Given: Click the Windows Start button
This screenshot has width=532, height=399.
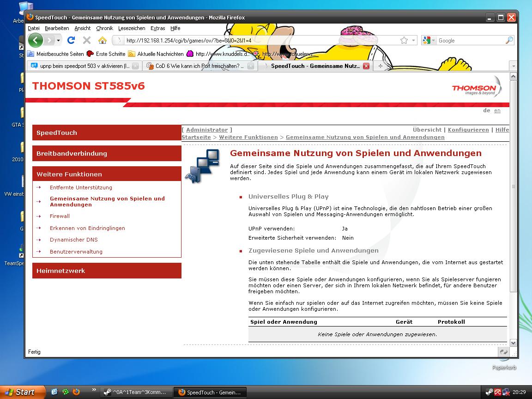Looking at the screenshot, I should (22, 392).
